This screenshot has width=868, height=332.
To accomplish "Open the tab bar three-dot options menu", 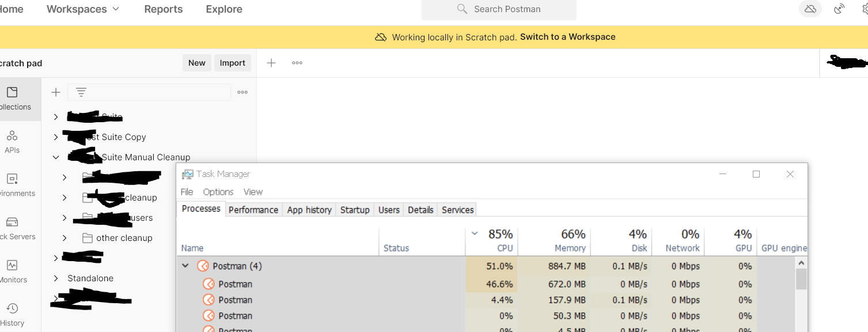I will click(x=297, y=63).
